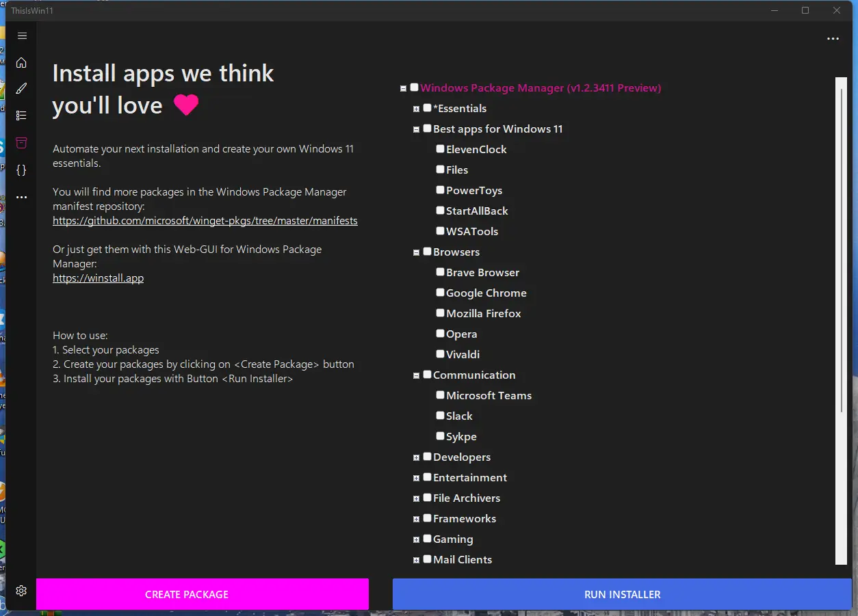Check the Frameworks group checkbox
Viewport: 858px width, 616px height.
pos(427,518)
